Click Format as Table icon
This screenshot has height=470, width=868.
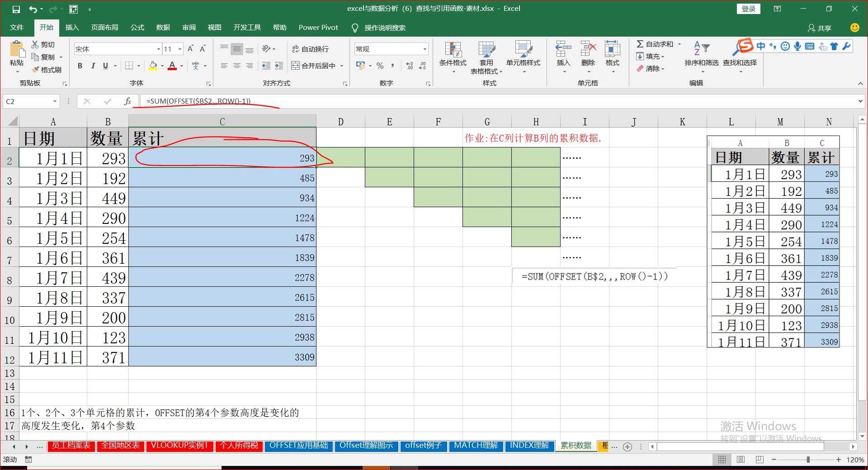(x=486, y=49)
